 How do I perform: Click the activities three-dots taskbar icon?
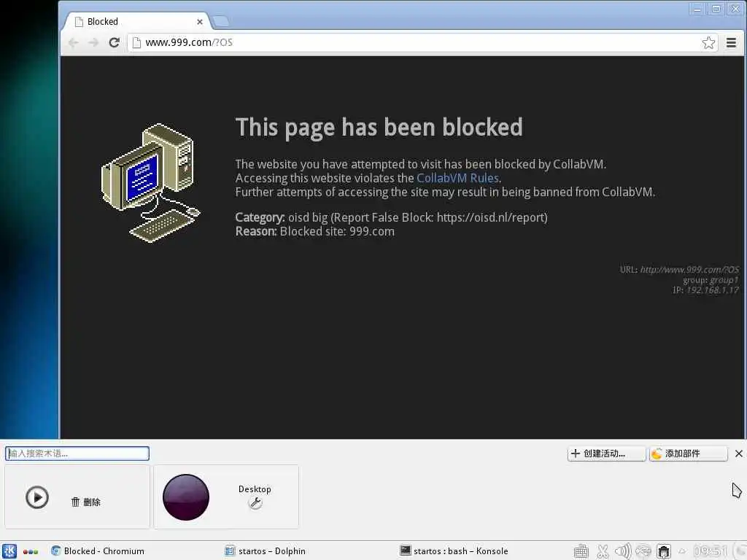[31, 551]
